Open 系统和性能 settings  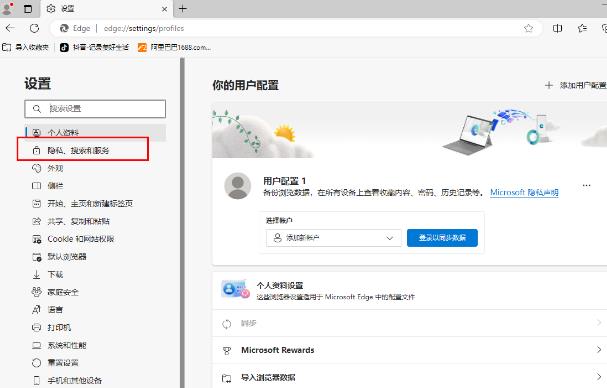click(x=59, y=345)
